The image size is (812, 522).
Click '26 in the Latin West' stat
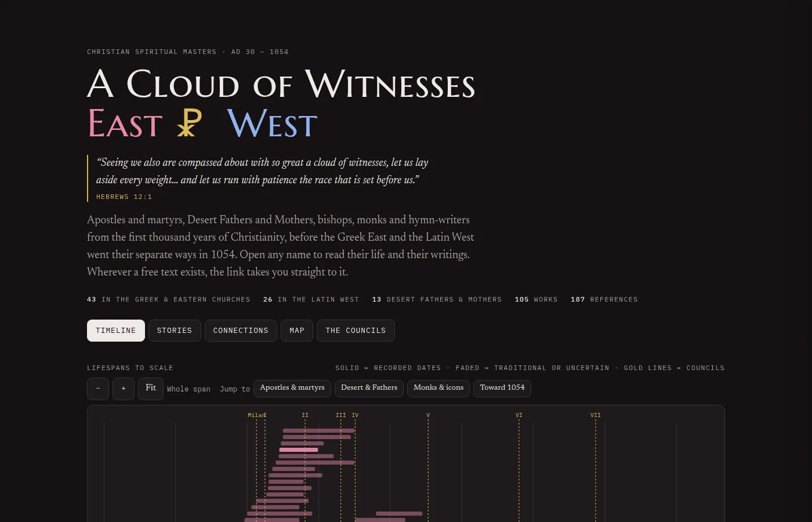click(311, 300)
